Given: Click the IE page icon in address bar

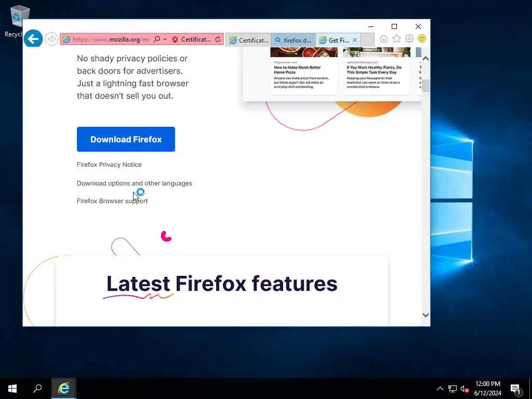Looking at the screenshot, I should [x=66, y=39].
